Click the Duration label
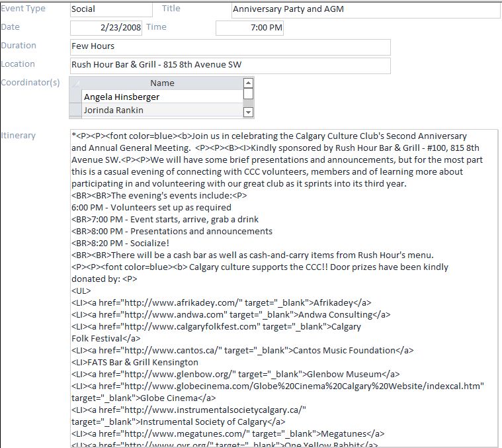The image size is (502, 448). click(x=19, y=46)
